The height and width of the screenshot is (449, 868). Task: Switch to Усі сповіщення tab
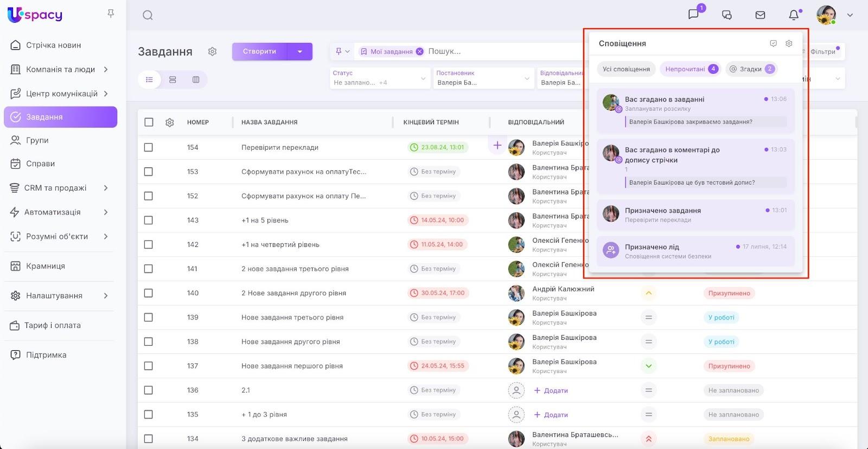click(626, 69)
